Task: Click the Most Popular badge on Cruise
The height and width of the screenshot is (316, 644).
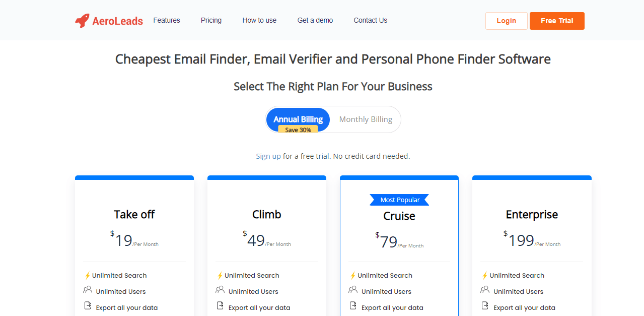Action: point(399,200)
